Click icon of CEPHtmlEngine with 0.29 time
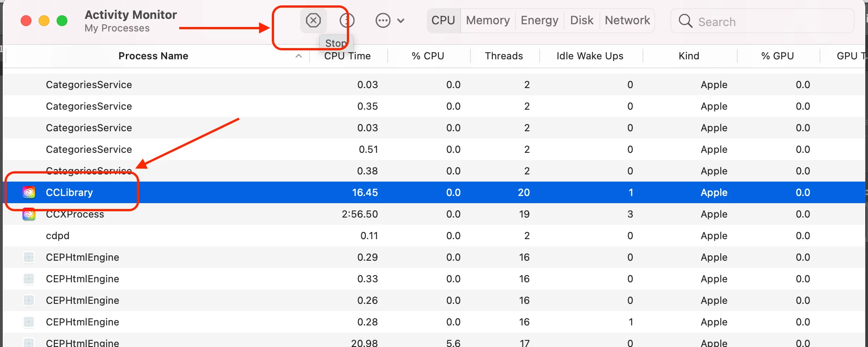Screen dimensions: 868x347 29,257
